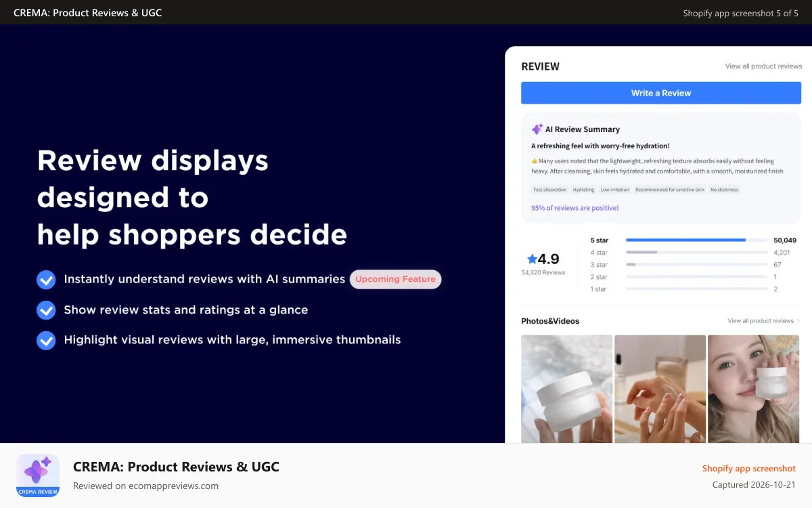This screenshot has width=812, height=508.
Task: Select the Hydrating tag
Action: point(583,190)
